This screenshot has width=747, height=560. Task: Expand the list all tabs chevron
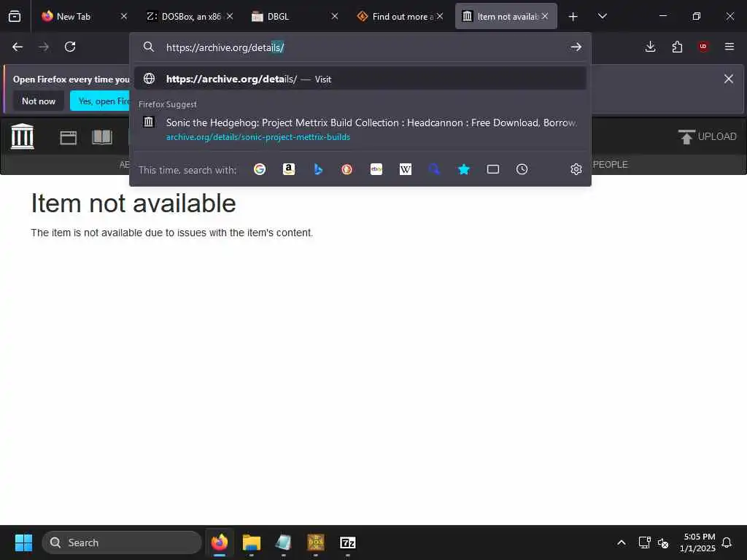click(x=602, y=16)
